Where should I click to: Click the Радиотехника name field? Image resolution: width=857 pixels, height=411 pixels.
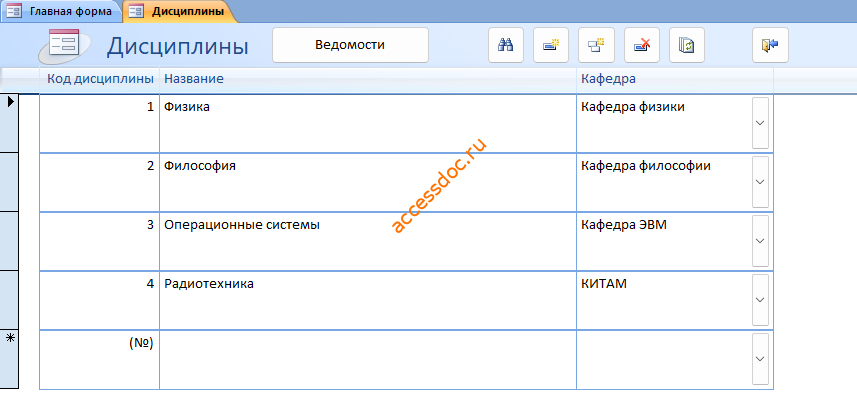click(x=368, y=301)
